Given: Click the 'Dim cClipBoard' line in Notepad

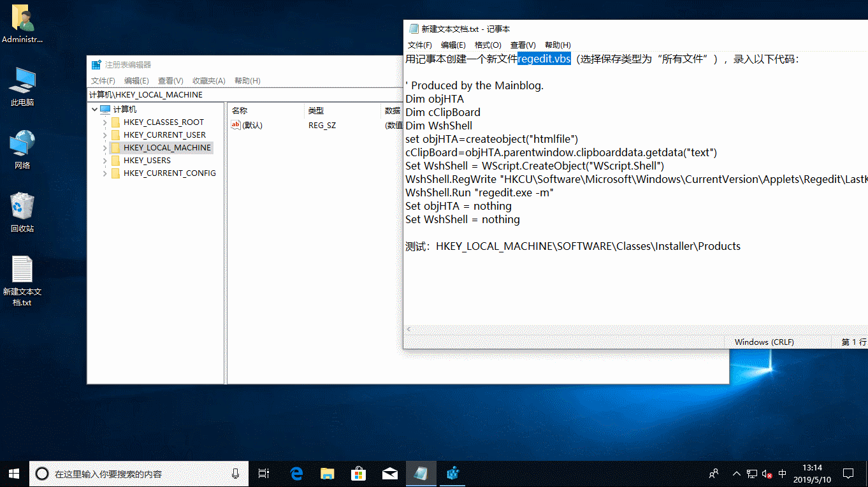Looking at the screenshot, I should point(443,112).
